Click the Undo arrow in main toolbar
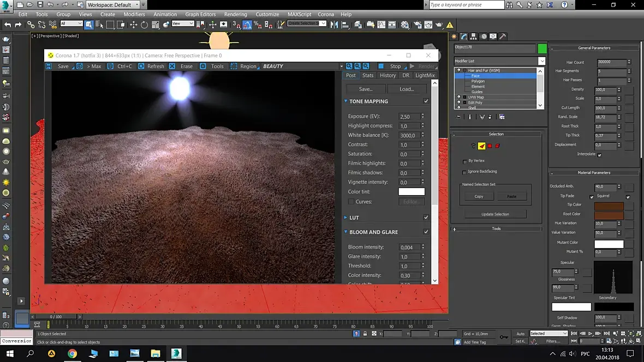644x362 pixels. point(8,25)
